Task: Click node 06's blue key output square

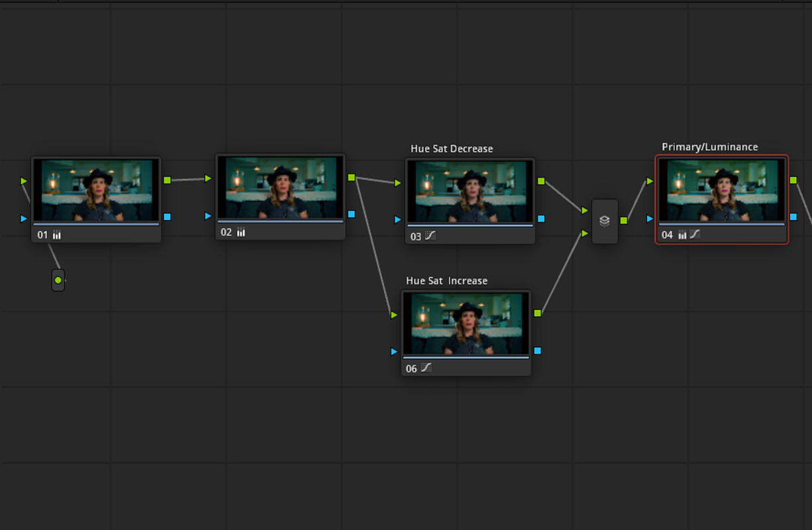Action: (537, 350)
